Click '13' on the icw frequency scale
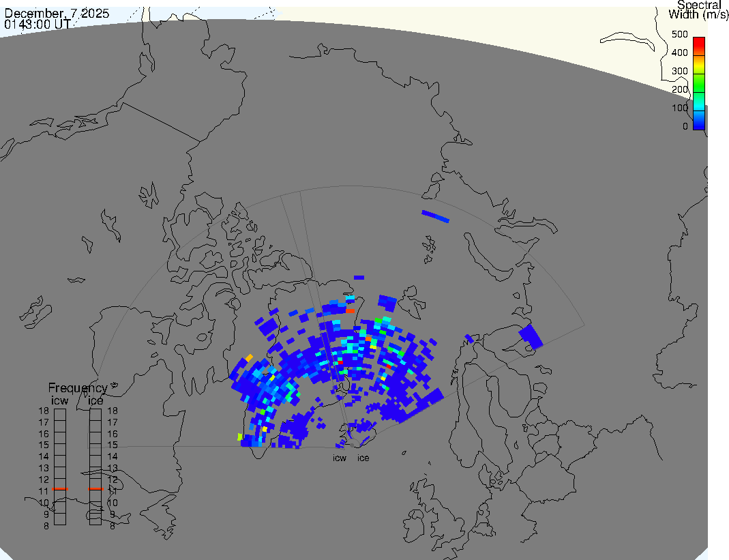 point(44,469)
